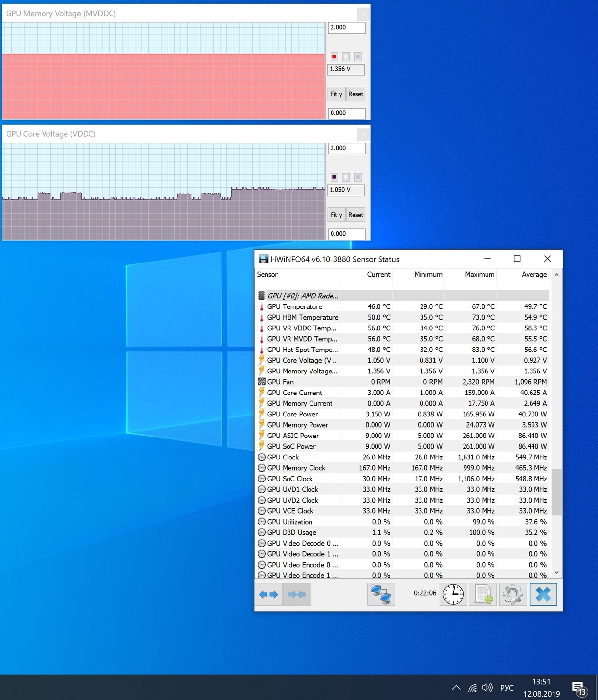This screenshot has width=598, height=700.
Task: Open the taskbar clock and date
Action: 541,688
